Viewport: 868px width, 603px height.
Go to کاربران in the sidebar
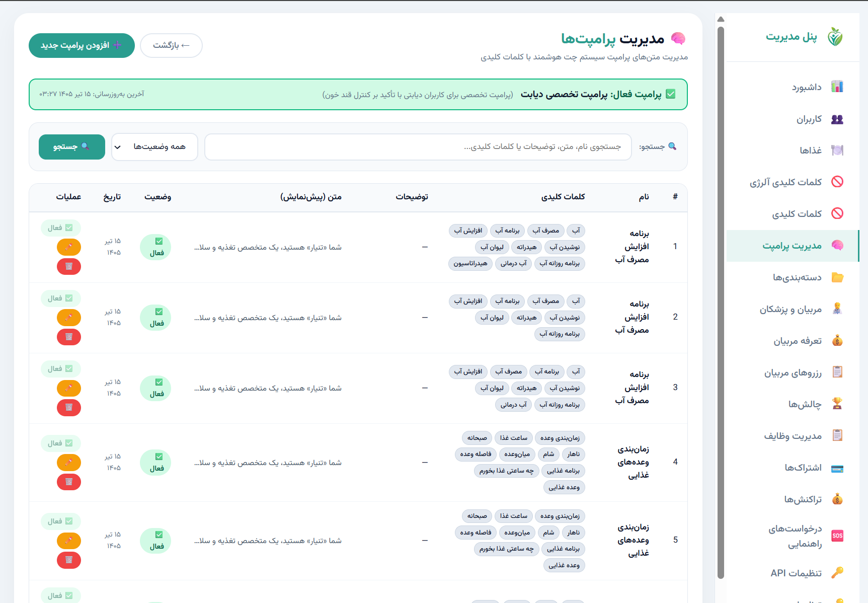[x=793, y=119]
